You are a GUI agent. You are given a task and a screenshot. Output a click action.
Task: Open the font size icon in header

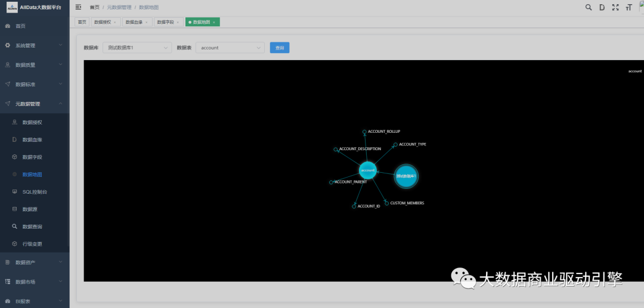pyautogui.click(x=628, y=7)
